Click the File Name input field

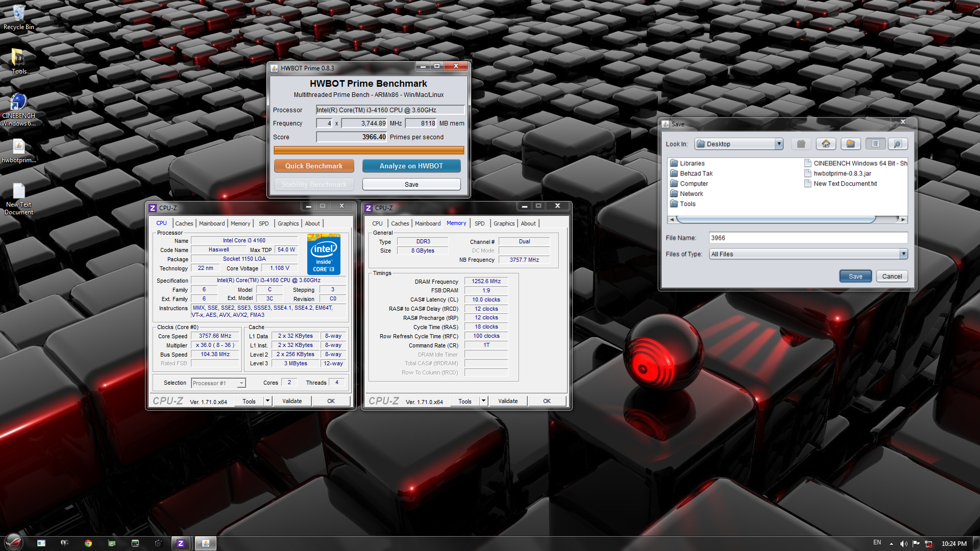click(x=808, y=238)
